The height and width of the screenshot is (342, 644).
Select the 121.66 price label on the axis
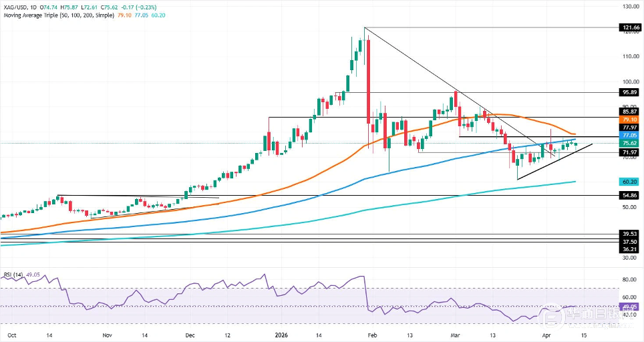coord(627,29)
